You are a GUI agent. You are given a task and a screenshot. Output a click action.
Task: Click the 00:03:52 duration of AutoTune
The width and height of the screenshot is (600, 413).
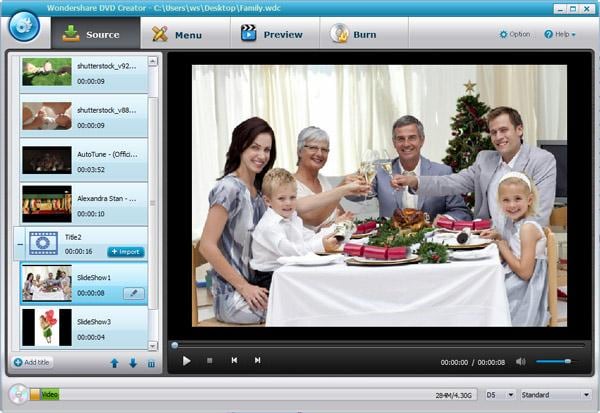pyautogui.click(x=91, y=170)
